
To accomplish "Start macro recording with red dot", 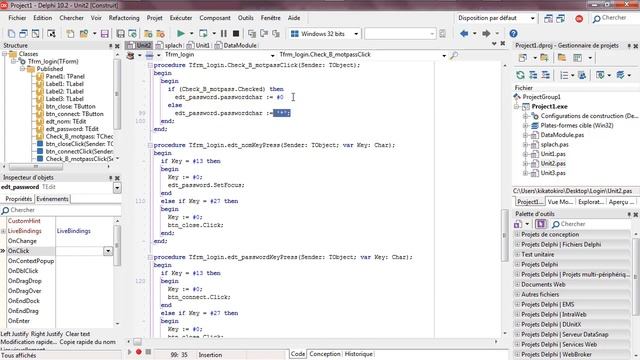I will point(139,351).
